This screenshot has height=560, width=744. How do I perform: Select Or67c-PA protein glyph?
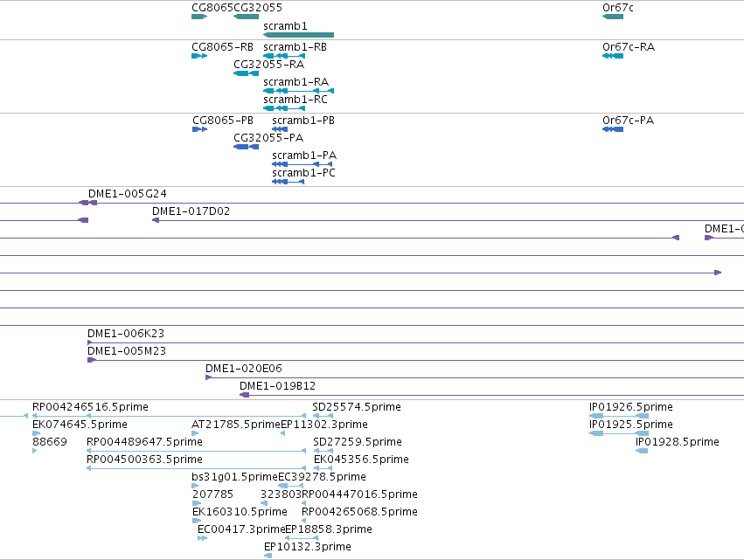click(613, 129)
